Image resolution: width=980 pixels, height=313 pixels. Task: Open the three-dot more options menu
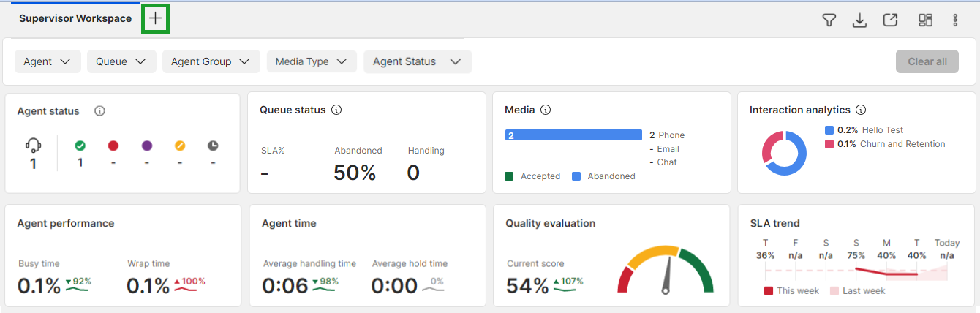955,20
